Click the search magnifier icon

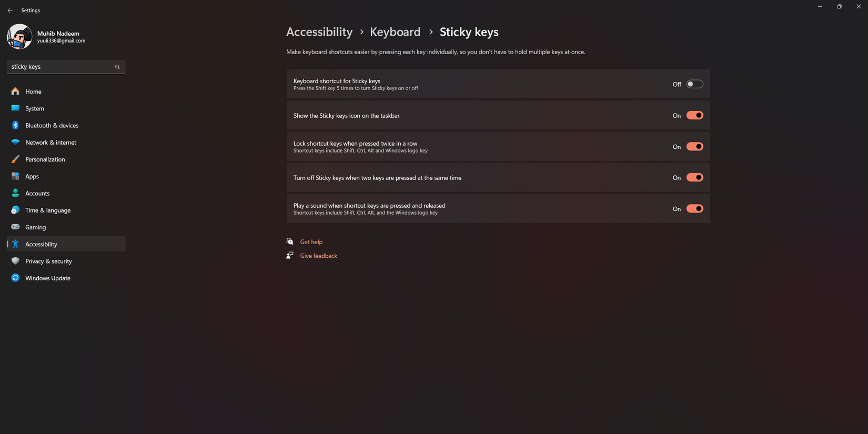click(117, 67)
